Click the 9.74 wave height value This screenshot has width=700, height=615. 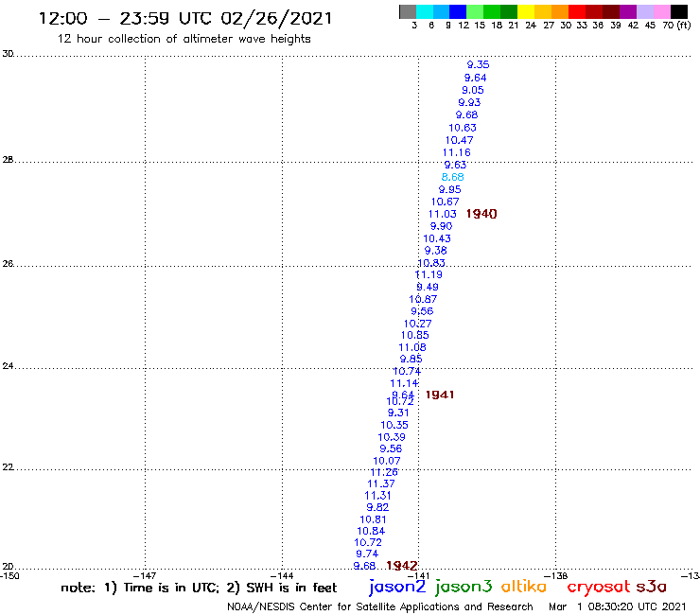click(367, 553)
